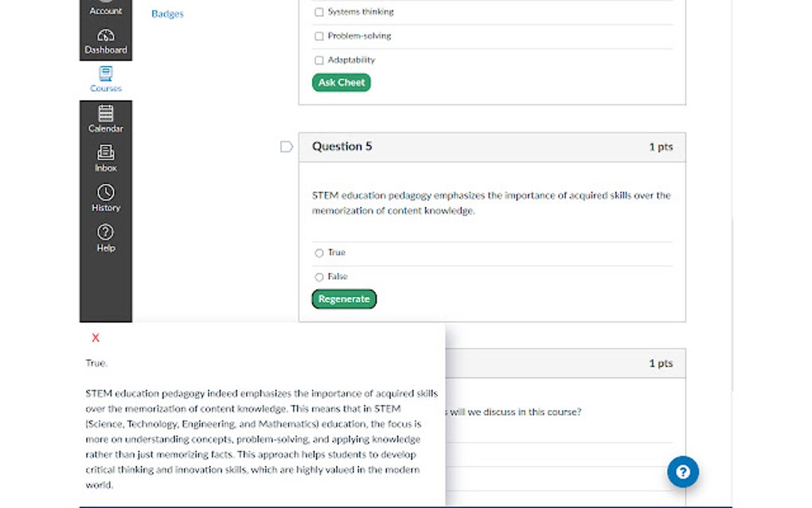Open Courses in the global navigation
Screen dimensions: 812x508
coord(106,80)
